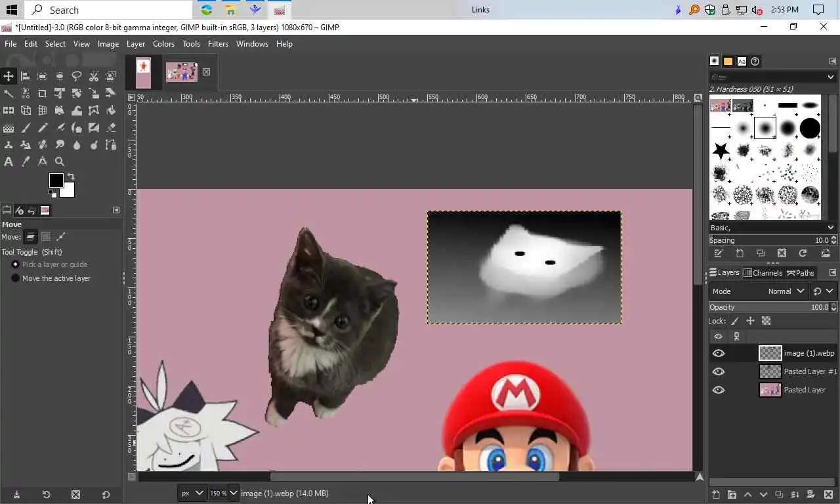Toggle lock alpha channel
The height and width of the screenshot is (504, 840).
(x=766, y=321)
